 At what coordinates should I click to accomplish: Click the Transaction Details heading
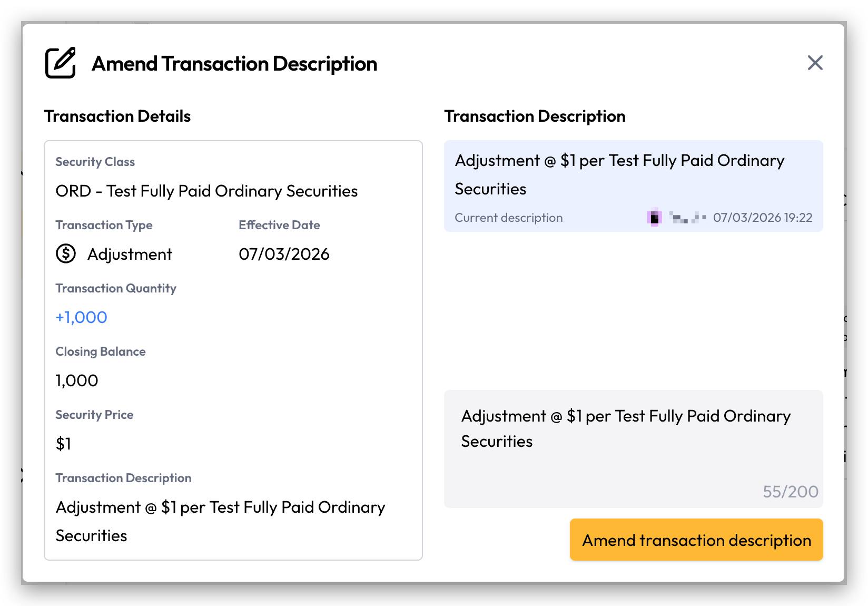pos(117,116)
